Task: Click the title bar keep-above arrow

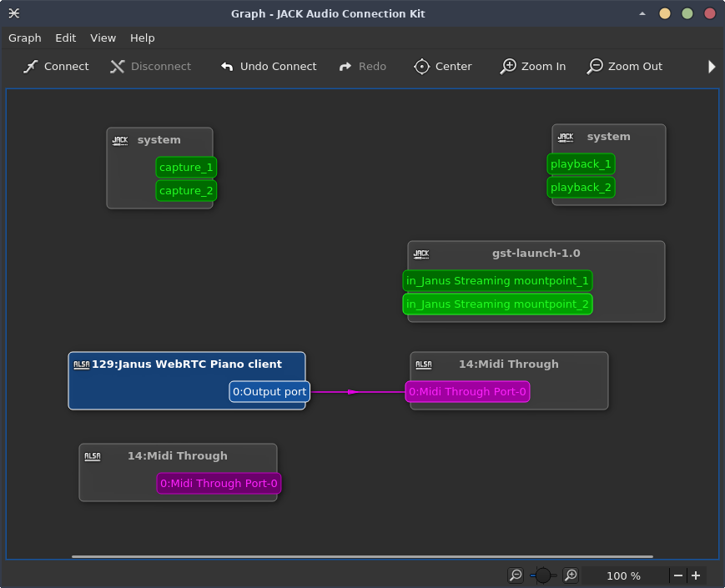Action: pyautogui.click(x=642, y=14)
